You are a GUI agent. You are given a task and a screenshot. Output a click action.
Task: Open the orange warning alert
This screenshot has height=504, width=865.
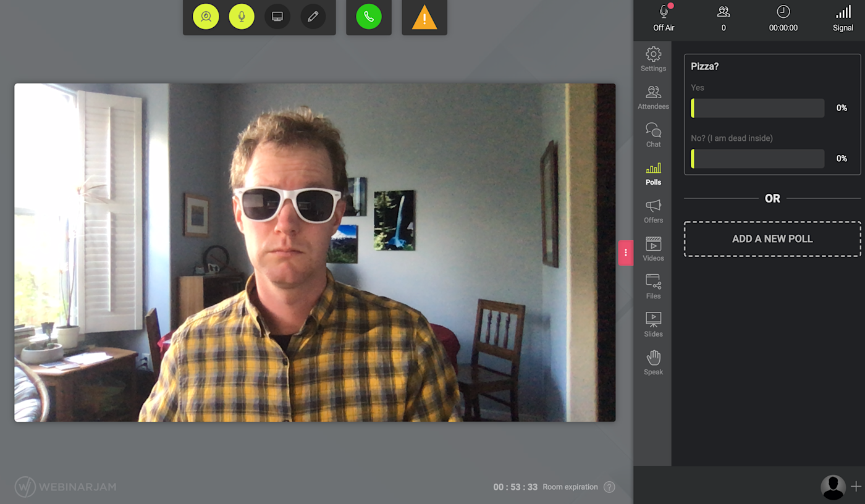tap(424, 17)
